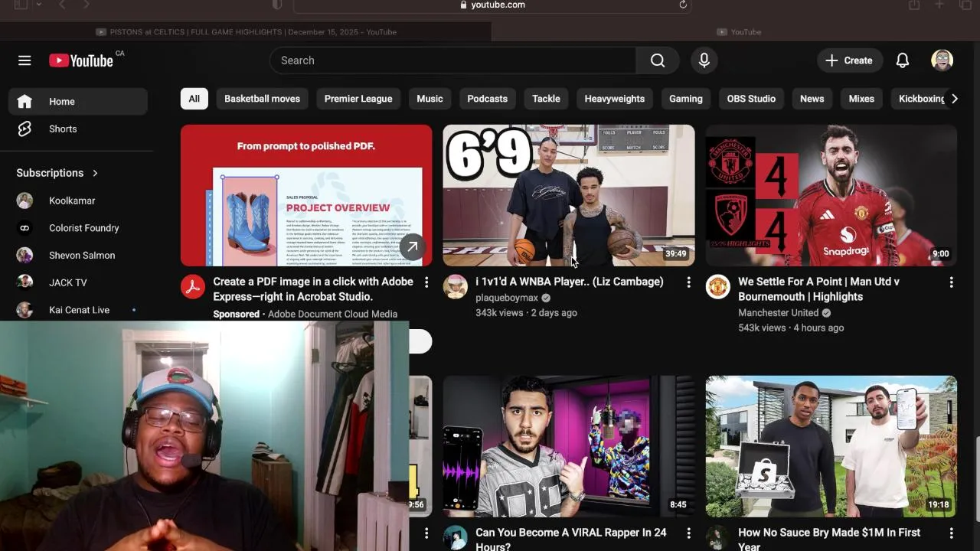Open options for No Sauce Bry video
The height and width of the screenshot is (551, 980).
(x=951, y=533)
